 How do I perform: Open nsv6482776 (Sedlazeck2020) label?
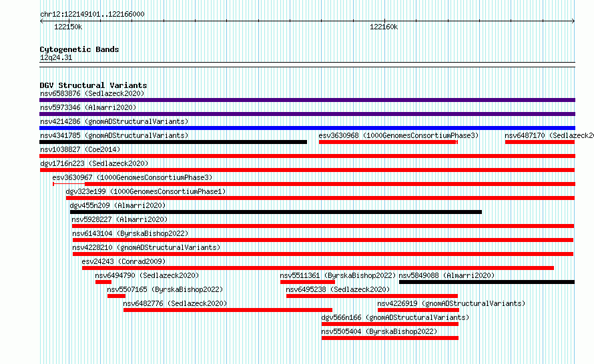pyautogui.click(x=175, y=303)
